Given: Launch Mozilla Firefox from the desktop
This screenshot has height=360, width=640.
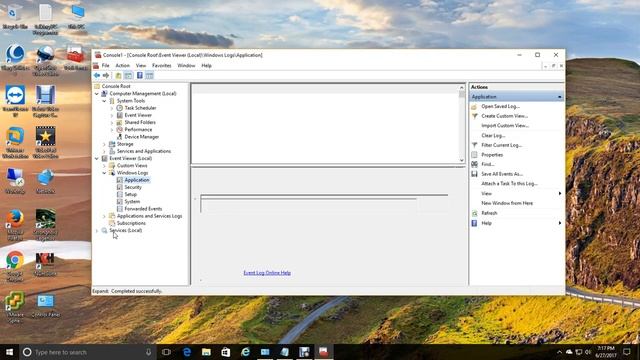Looking at the screenshot, I should click(x=15, y=225).
